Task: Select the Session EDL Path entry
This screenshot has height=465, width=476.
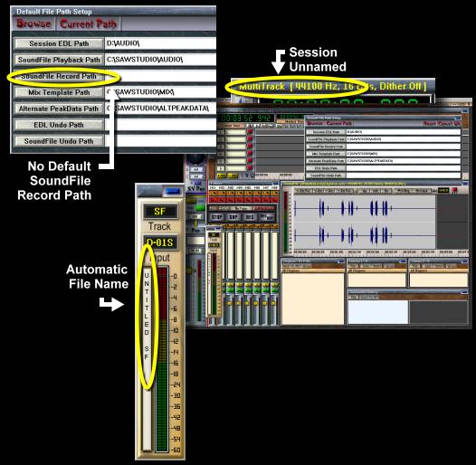Action: pyautogui.click(x=59, y=43)
